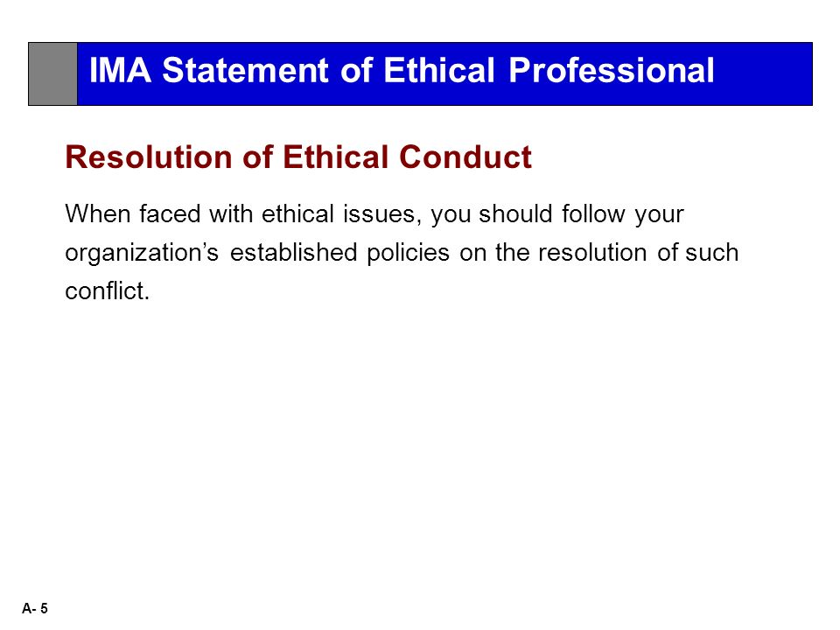
Task: Click the second "resolution" in the body text
Action: pos(592,252)
